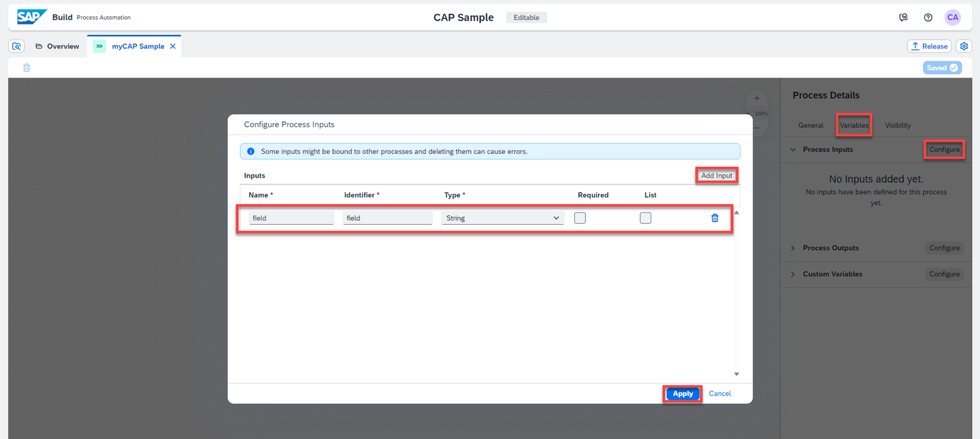Click the dialog scrollbar down arrow
The image size is (980, 439).
(736, 374)
